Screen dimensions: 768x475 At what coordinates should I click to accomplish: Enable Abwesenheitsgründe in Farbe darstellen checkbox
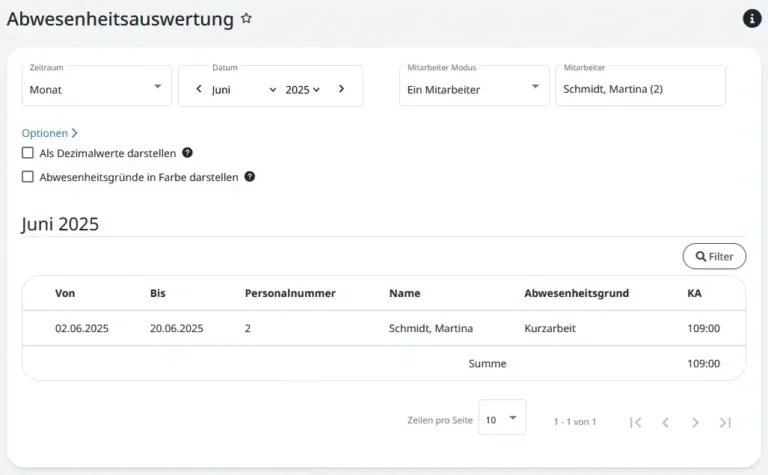click(28, 177)
